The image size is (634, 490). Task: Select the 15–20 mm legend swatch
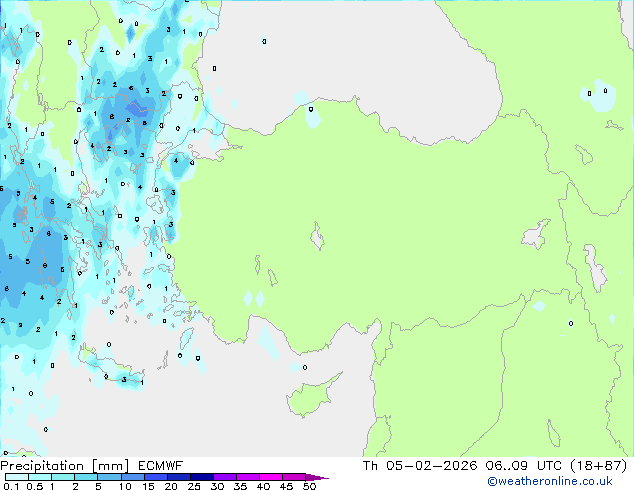(155, 477)
